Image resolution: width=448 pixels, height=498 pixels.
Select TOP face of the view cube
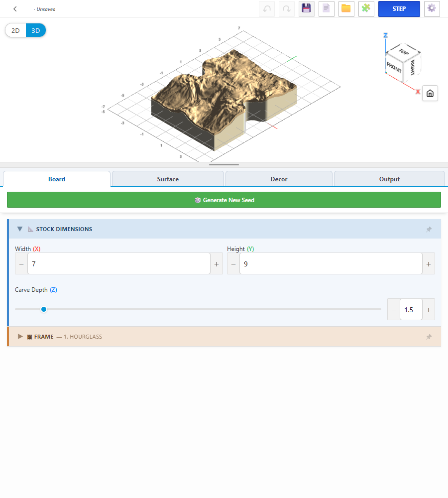[404, 51]
